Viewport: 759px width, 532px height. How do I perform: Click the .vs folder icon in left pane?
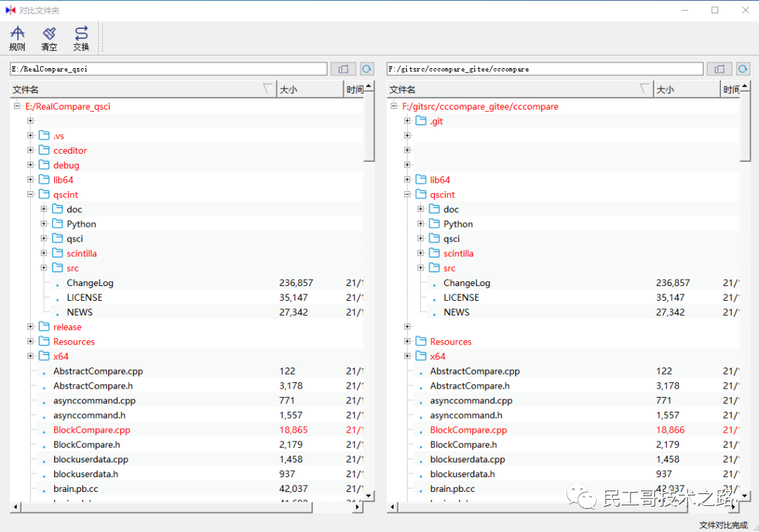coord(44,136)
